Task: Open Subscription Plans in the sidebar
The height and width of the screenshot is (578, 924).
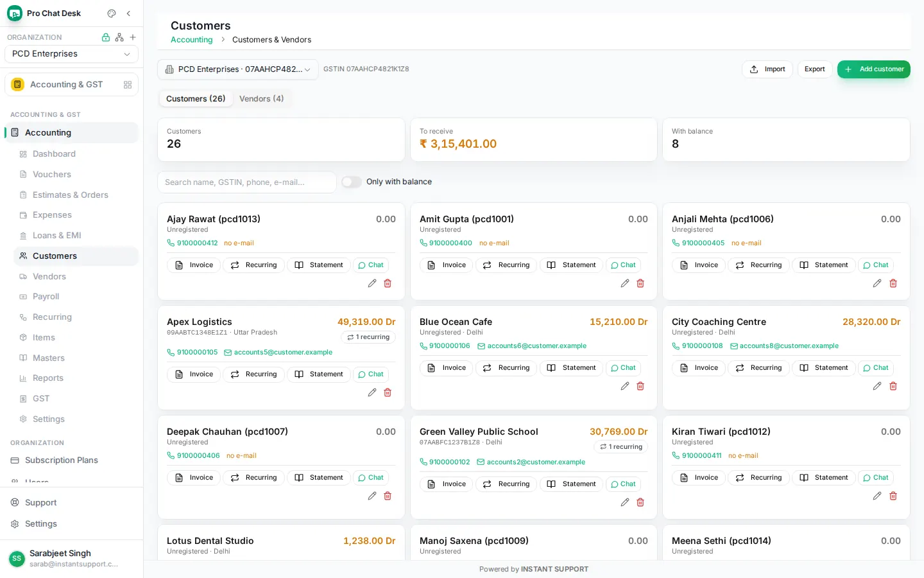Action: click(x=71, y=460)
